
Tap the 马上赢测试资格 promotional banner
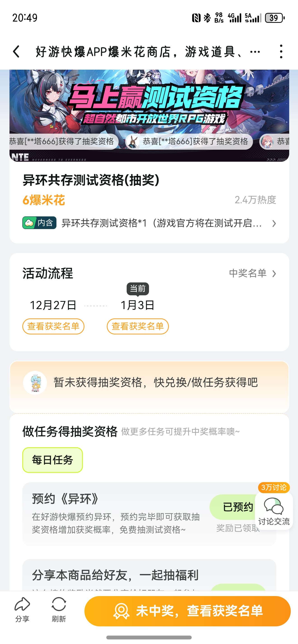[149, 105]
